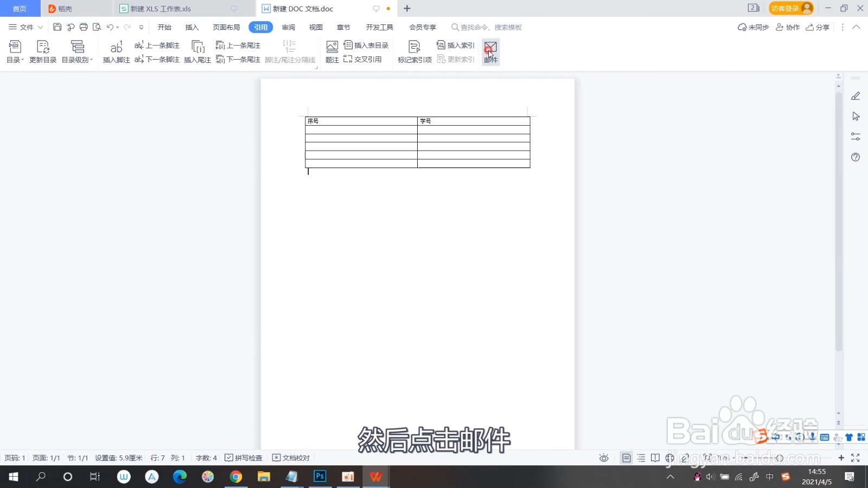Image resolution: width=868 pixels, height=488 pixels.
Task: Click the 学号 table header cell
Action: [x=474, y=121]
